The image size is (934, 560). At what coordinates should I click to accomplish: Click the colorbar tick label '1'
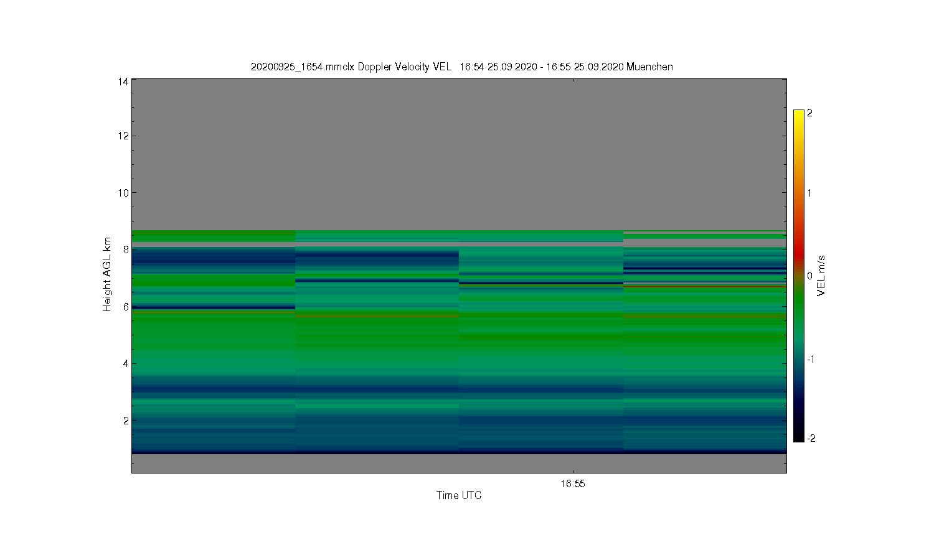coord(809,193)
